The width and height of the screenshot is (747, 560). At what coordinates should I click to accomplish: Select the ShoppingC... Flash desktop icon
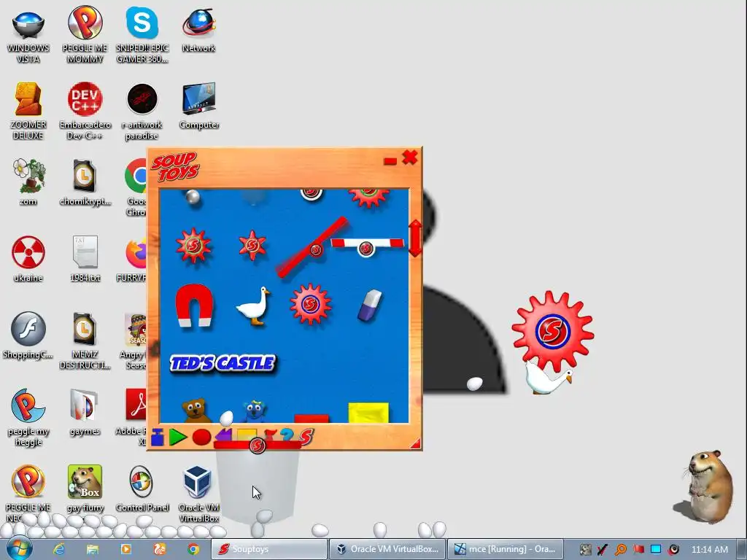coord(28,335)
